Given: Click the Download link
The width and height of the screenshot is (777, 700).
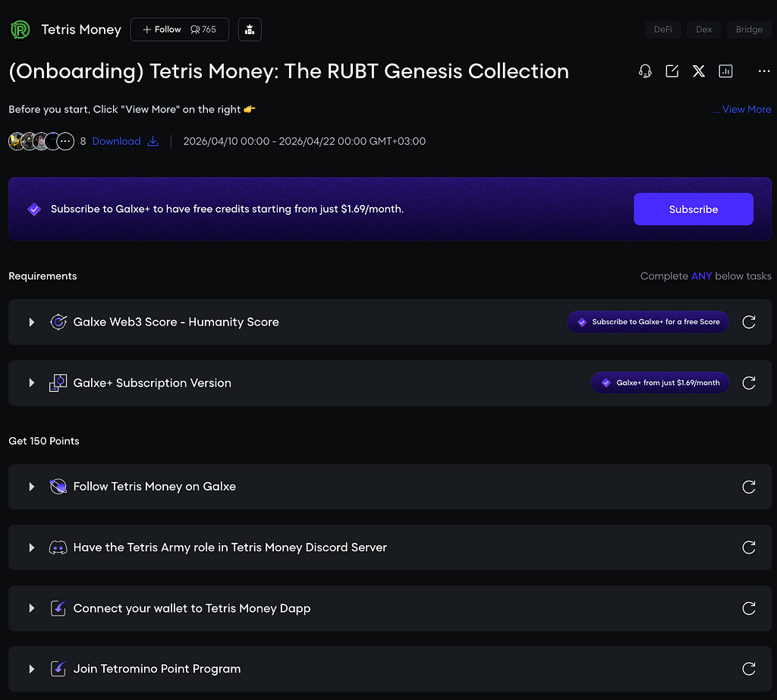Looking at the screenshot, I should 116,141.
